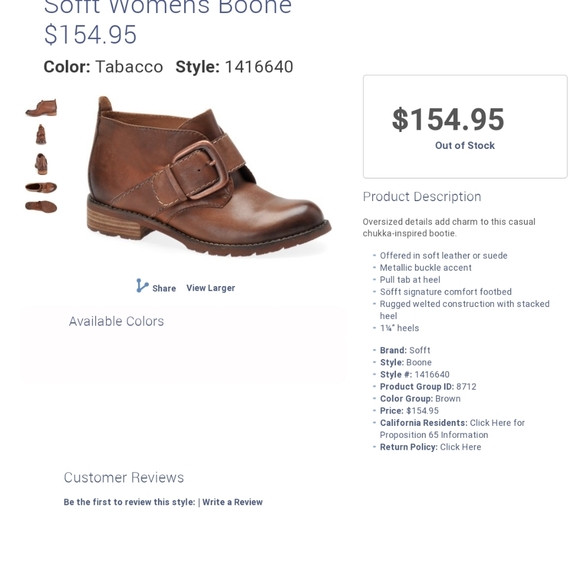Select the fourth top-view boot thumbnail
The width and height of the screenshot is (580, 580).
click(41, 187)
